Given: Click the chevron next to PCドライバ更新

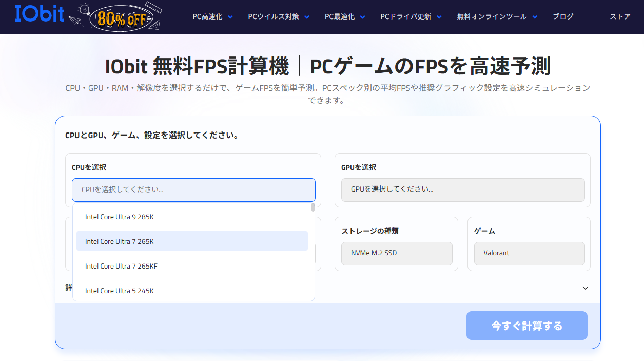Looking at the screenshot, I should (x=439, y=17).
